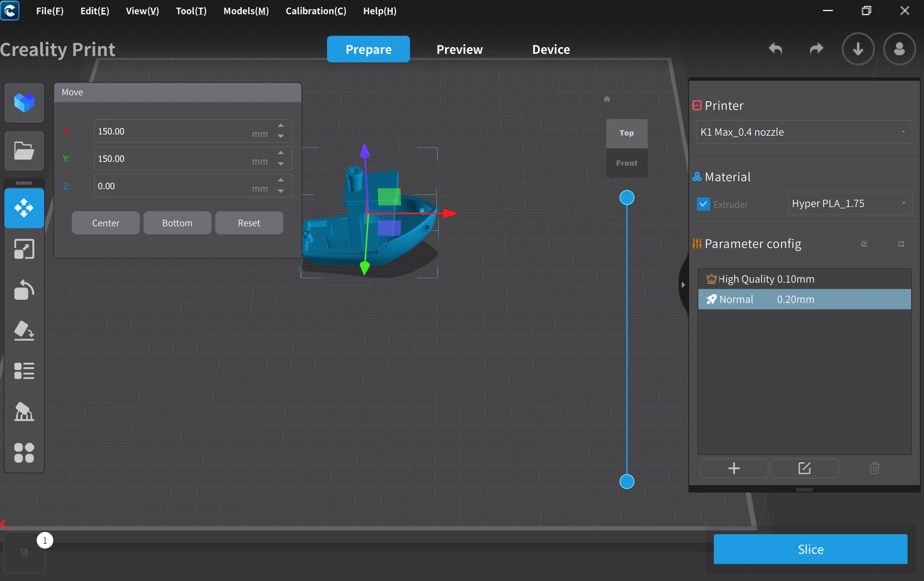This screenshot has width=924, height=581.
Task: Edit the selected parameter profile
Action: (804, 468)
